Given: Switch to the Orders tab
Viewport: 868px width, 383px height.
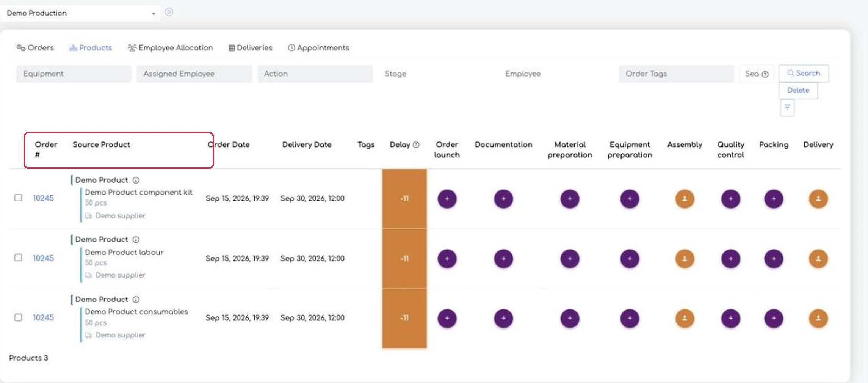Looking at the screenshot, I should [x=35, y=48].
